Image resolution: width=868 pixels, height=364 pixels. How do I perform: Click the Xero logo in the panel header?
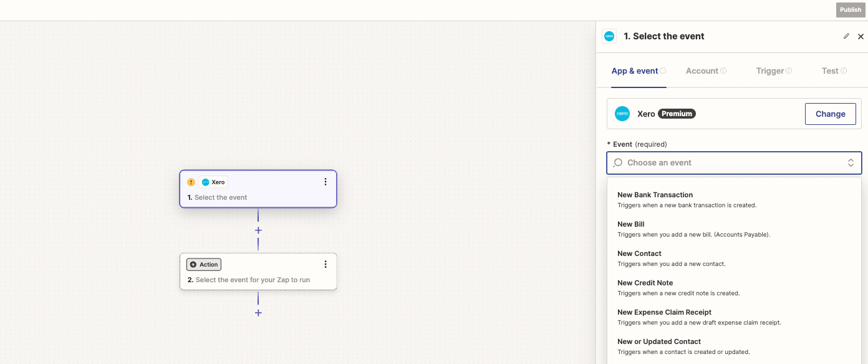(x=609, y=36)
